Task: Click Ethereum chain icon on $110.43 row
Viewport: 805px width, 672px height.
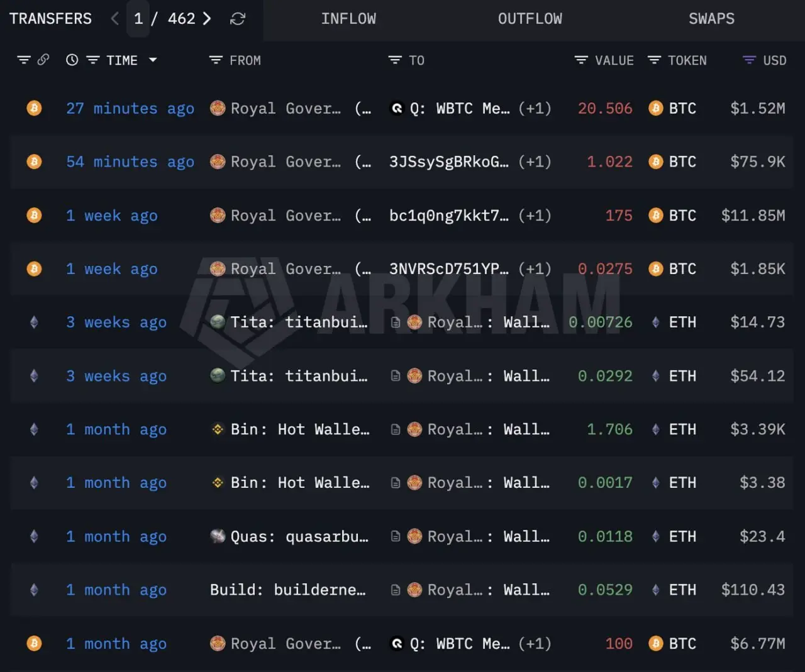Action: pos(34,590)
